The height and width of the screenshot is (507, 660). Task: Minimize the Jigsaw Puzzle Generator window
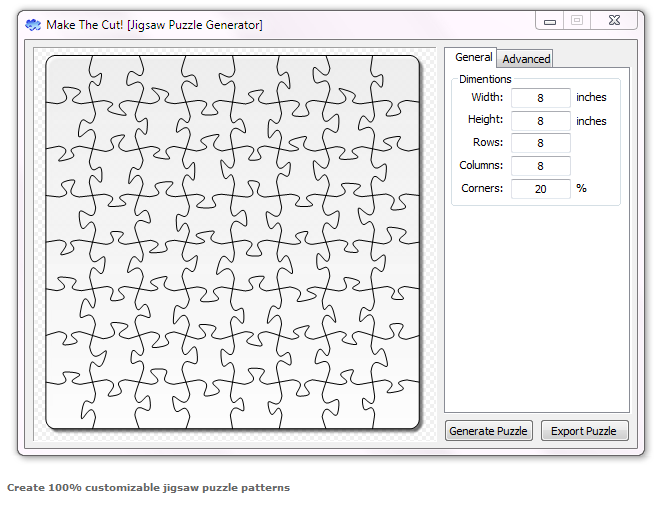pos(550,21)
